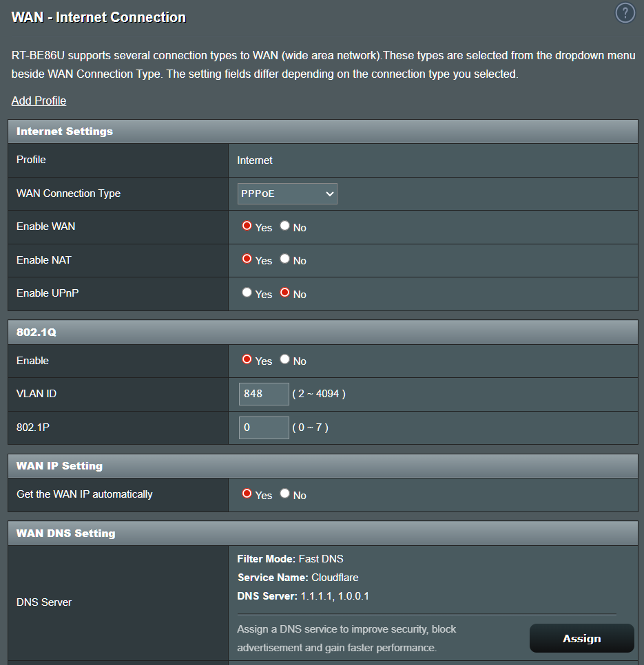The width and height of the screenshot is (644, 665).
Task: Select No for automatic WAN IP
Action: (x=285, y=494)
